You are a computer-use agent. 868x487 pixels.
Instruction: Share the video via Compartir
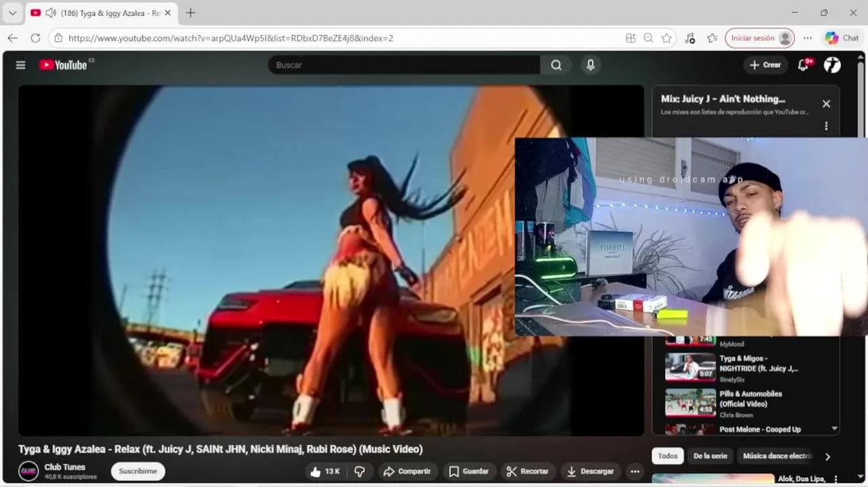click(x=407, y=471)
